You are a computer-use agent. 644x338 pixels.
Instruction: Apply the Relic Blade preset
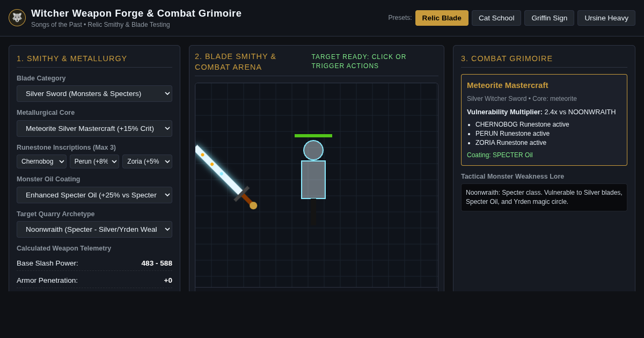click(442, 18)
